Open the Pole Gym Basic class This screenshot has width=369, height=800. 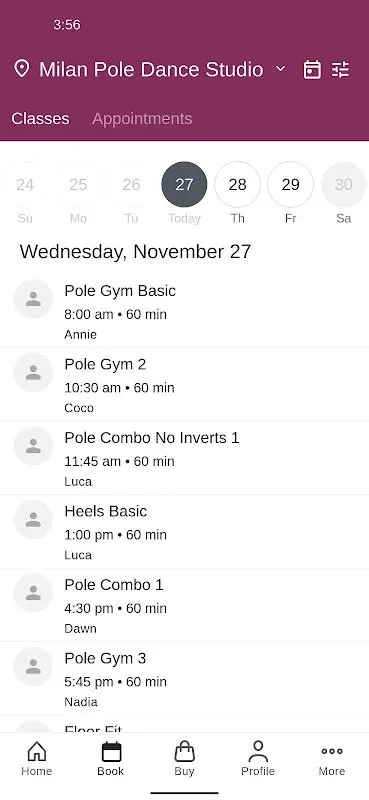coord(184,311)
